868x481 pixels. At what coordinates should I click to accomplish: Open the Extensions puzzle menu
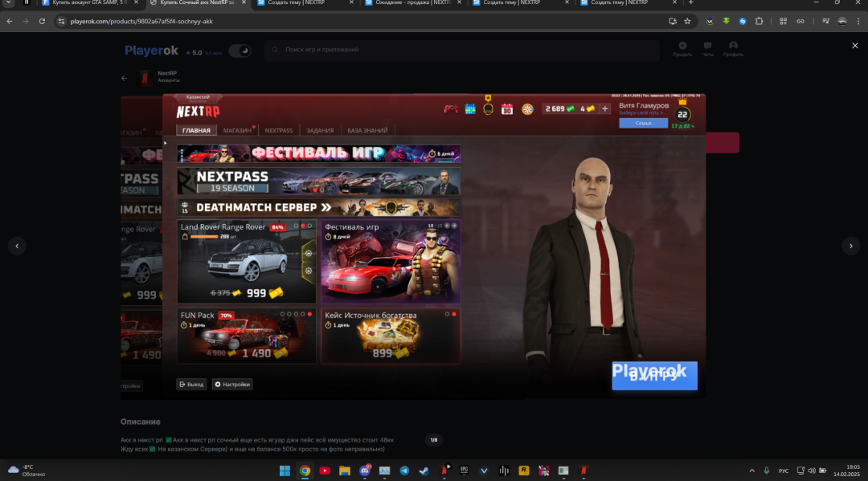(759, 22)
